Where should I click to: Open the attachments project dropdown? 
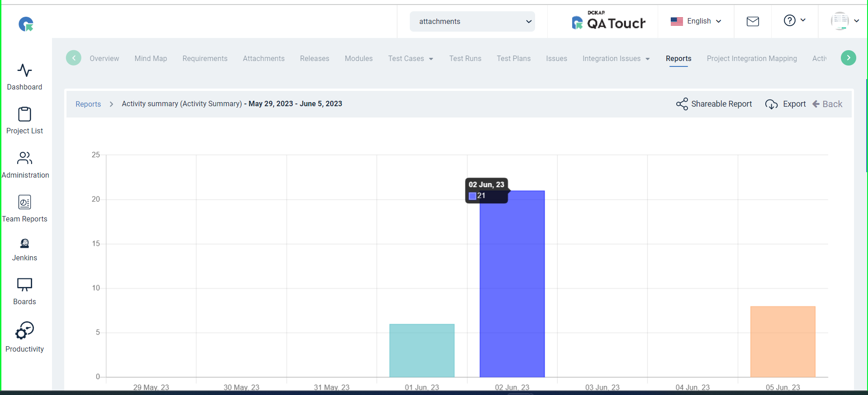(472, 21)
